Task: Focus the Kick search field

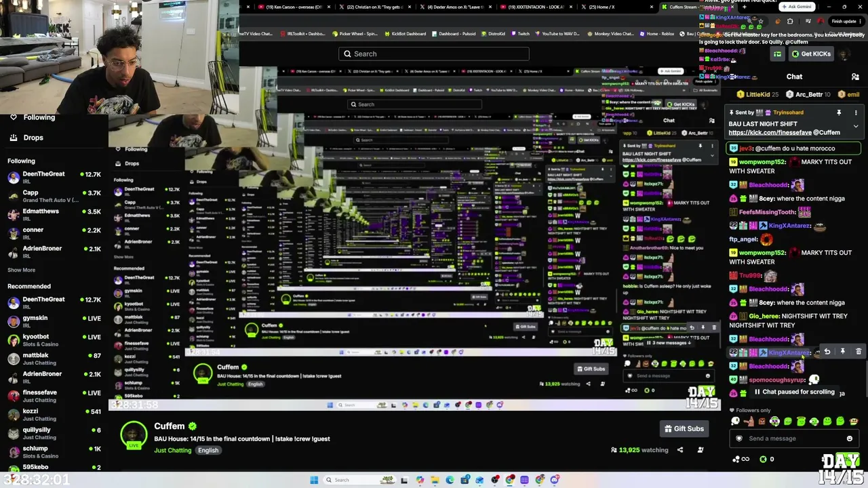Action: (434, 54)
